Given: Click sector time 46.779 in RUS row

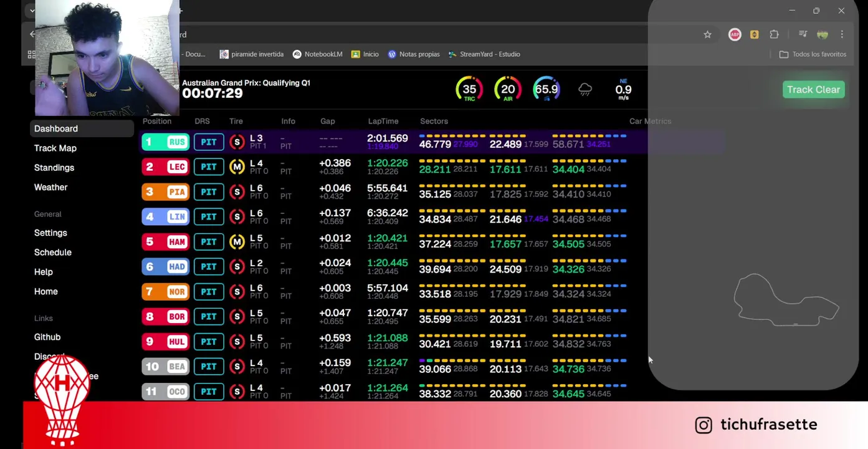Looking at the screenshot, I should pos(435,144).
